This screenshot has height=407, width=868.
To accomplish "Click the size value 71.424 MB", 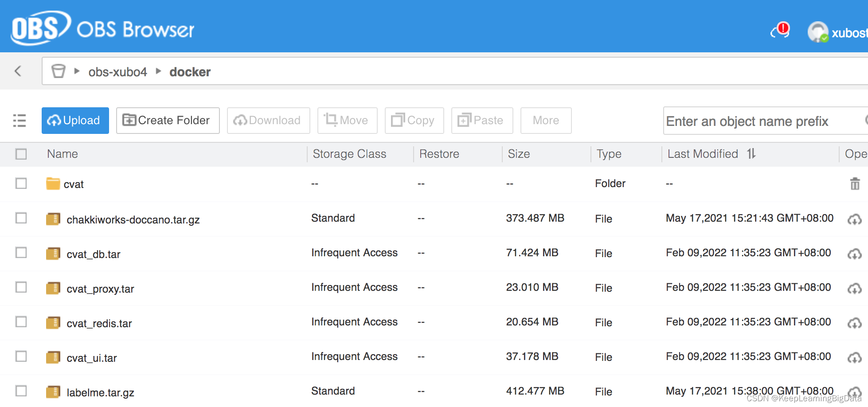I will point(532,253).
